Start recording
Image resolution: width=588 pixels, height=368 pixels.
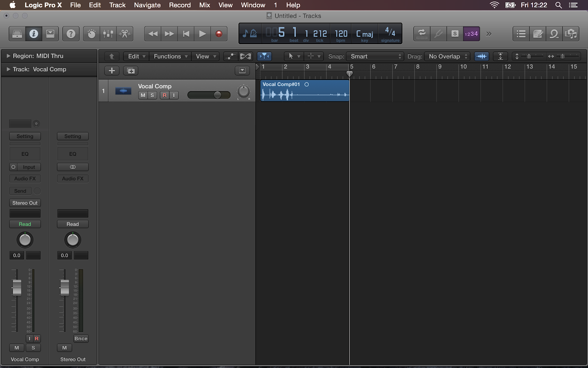click(219, 34)
